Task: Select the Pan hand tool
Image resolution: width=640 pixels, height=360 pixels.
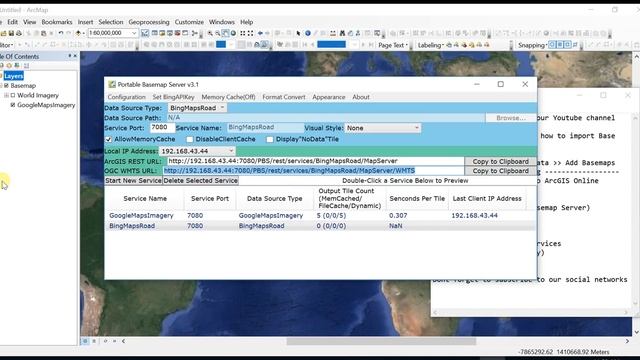Action: [x=225, y=33]
